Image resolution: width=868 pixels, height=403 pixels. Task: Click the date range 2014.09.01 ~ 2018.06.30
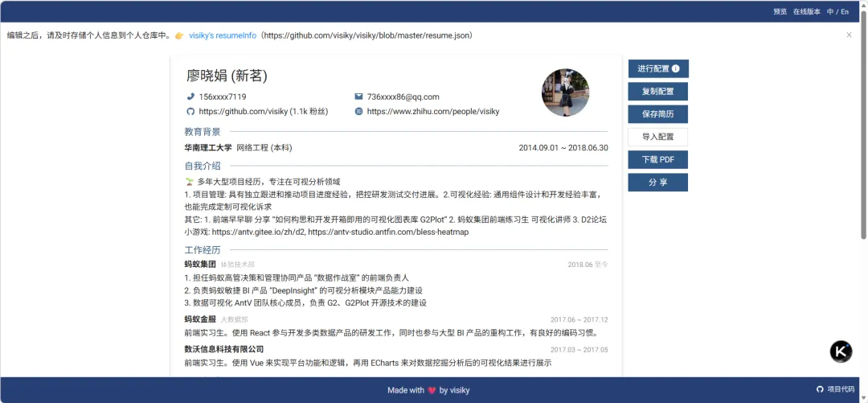[563, 148]
